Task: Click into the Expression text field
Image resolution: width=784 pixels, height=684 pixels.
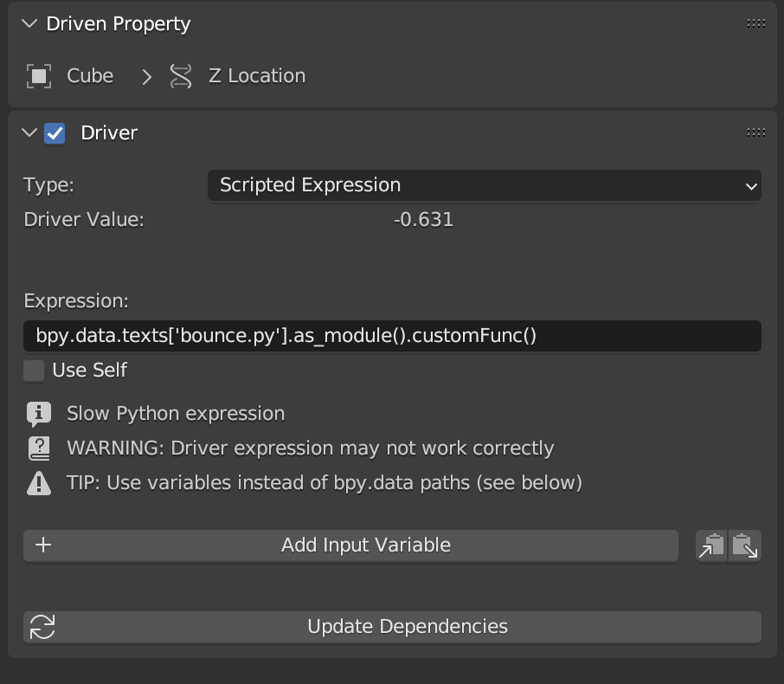Action: point(392,336)
